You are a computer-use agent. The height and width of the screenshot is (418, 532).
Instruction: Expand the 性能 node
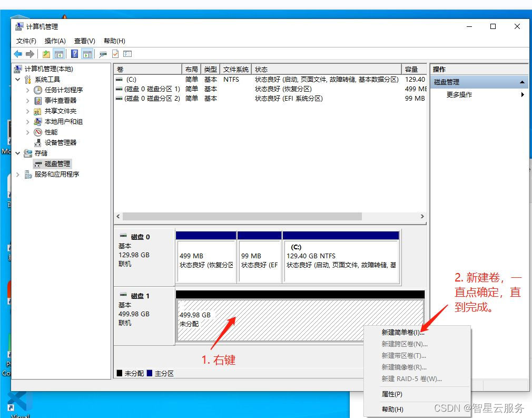point(28,132)
